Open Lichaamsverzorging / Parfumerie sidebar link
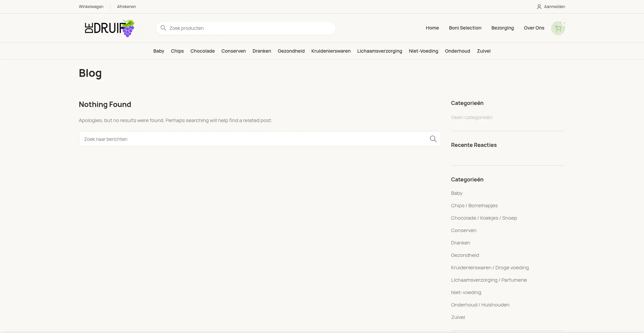Screen dimensions: 644x333 [x=489, y=280]
